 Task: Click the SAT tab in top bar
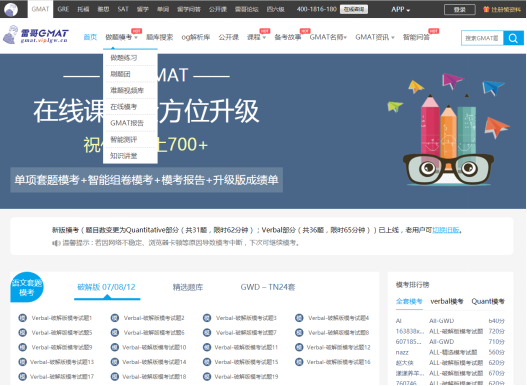[x=123, y=9]
